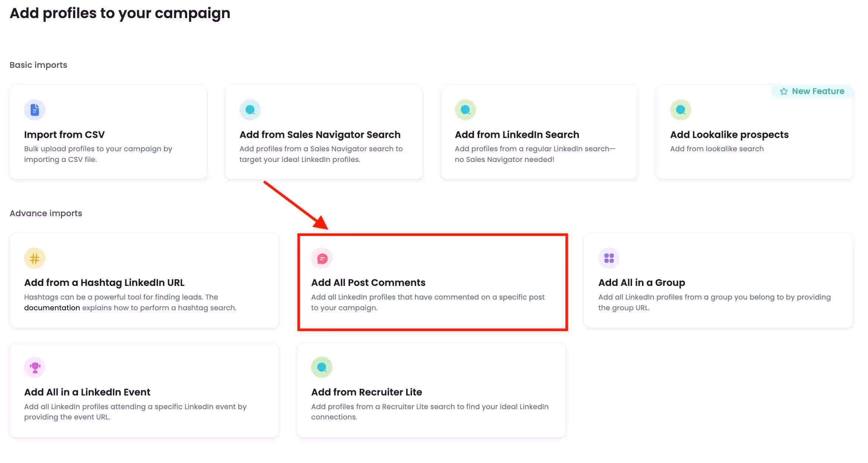Click the Sales Navigator Search magnifier icon
Image resolution: width=868 pixels, height=463 pixels.
[250, 109]
